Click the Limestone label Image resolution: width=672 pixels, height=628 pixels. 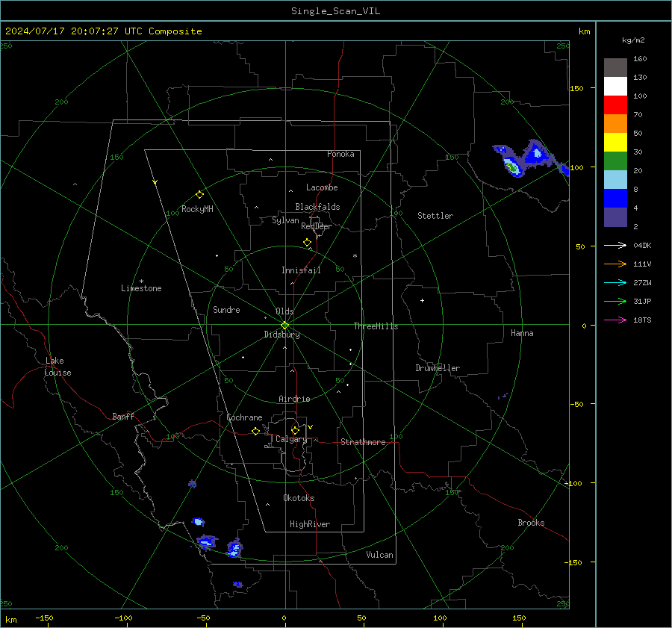(x=141, y=288)
